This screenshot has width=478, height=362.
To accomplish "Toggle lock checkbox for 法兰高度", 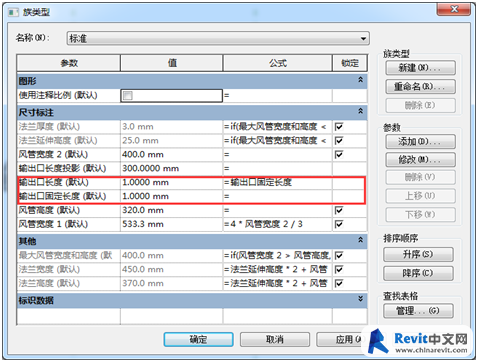I will 339,283.
